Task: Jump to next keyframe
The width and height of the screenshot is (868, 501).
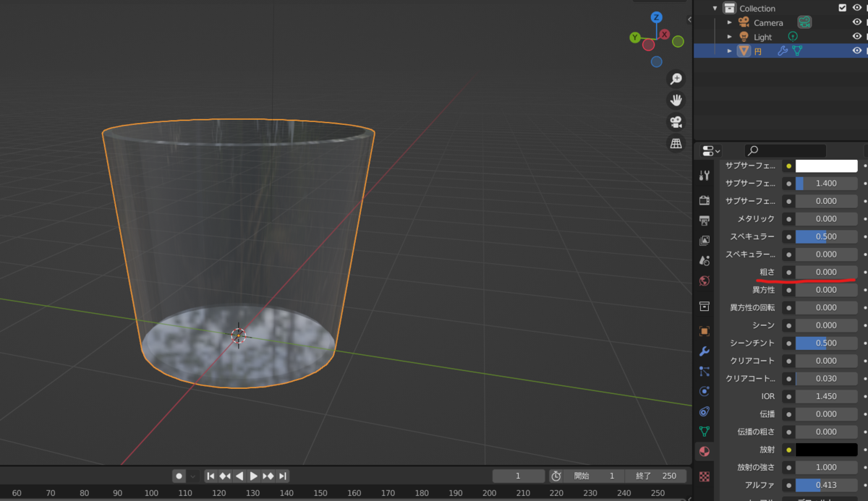Action: point(268,476)
